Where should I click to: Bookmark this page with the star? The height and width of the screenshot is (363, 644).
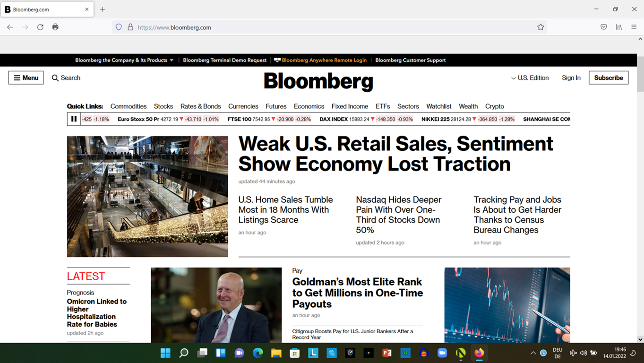pos(541,27)
